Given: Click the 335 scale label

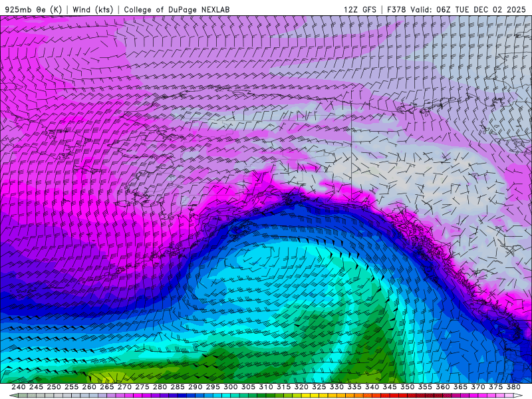Looking at the screenshot, I should pyautogui.click(x=354, y=387).
